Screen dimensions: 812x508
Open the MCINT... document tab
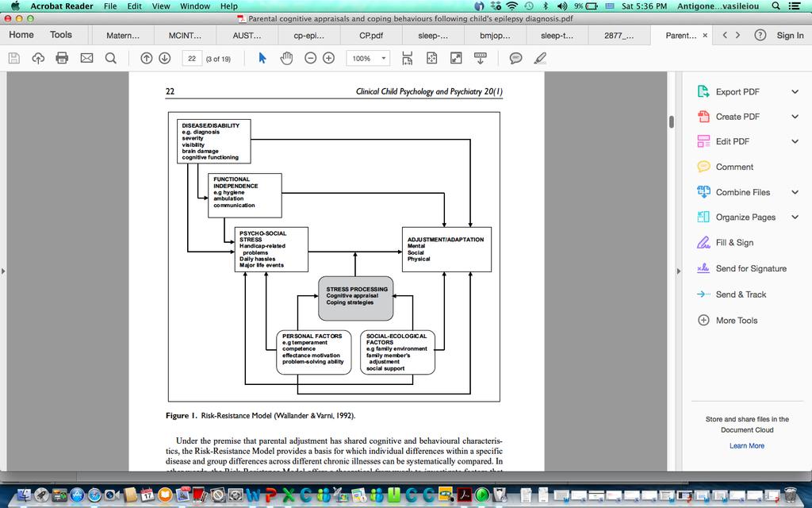coord(185,36)
